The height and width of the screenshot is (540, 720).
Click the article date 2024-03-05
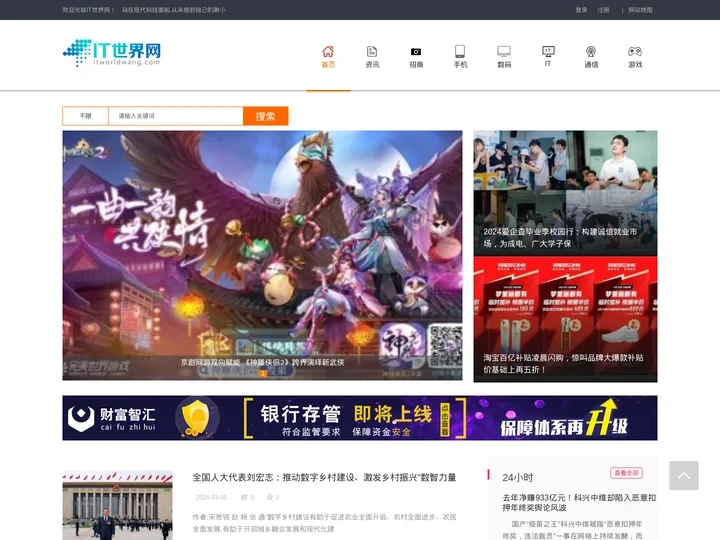tap(211, 497)
